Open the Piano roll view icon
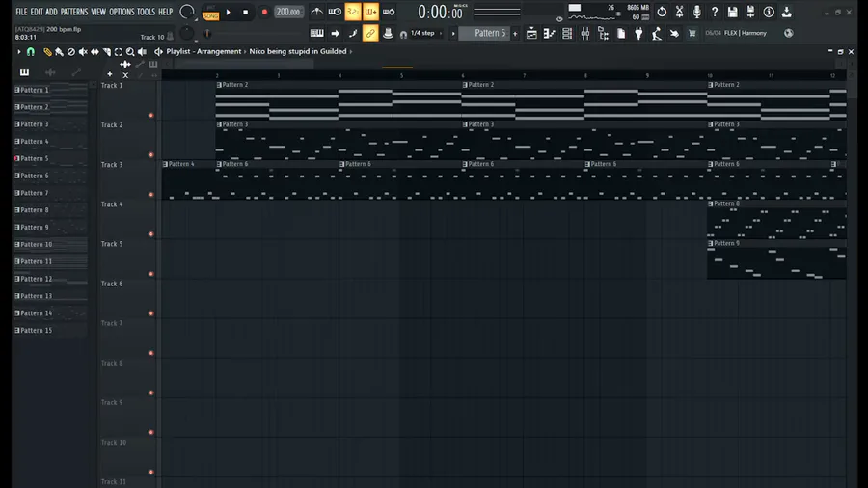This screenshot has width=868, height=488. click(549, 33)
